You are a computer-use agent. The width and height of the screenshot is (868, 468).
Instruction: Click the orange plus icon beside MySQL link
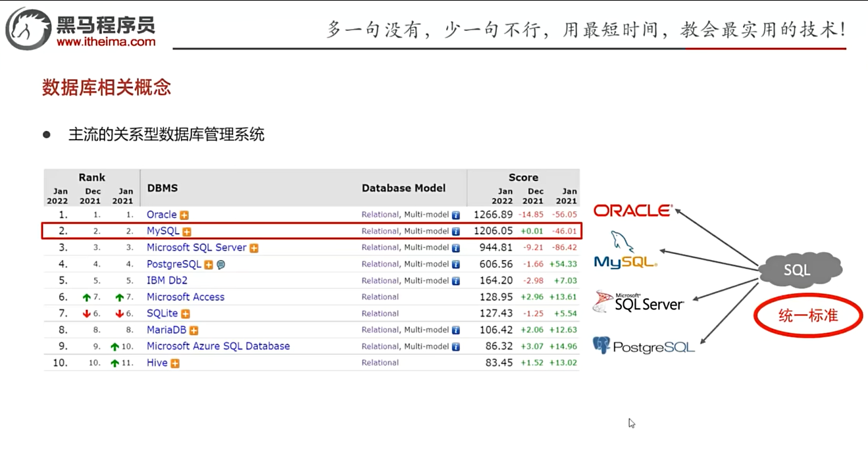coord(187,232)
